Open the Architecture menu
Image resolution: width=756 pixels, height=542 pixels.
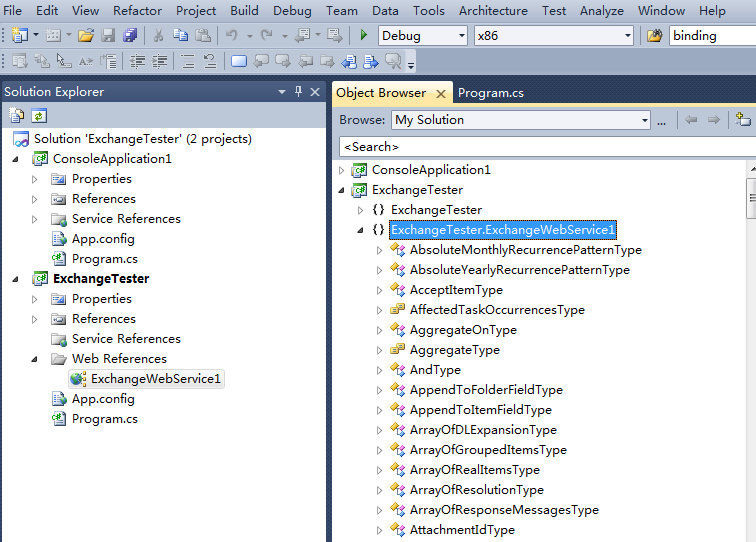point(493,11)
